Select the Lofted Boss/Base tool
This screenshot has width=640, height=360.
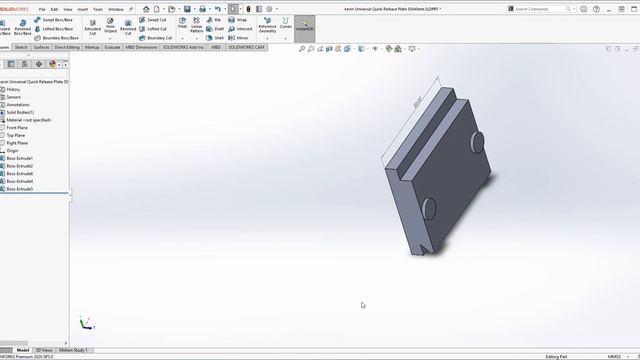(53, 29)
